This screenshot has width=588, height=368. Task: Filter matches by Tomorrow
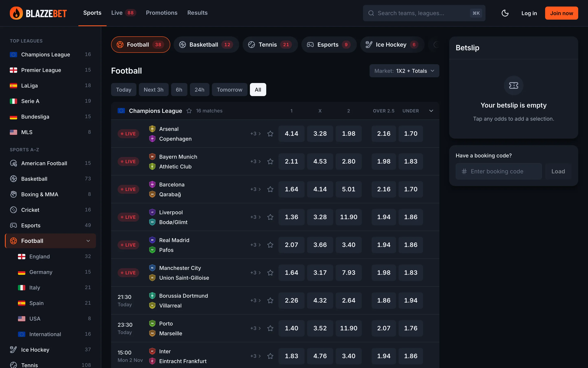pyautogui.click(x=229, y=90)
